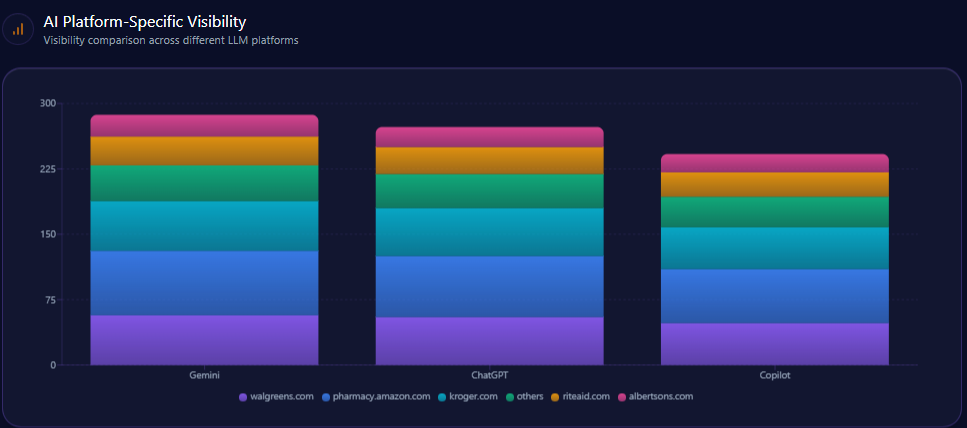This screenshot has height=428, width=967.
Task: Click the AI Platform-Specific Visibility heading
Action: coord(144,21)
